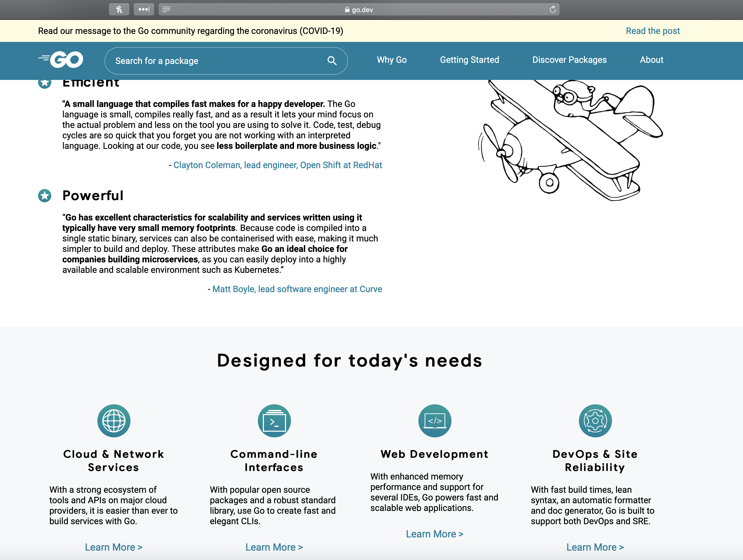The height and width of the screenshot is (560, 743).
Task: Click Learn More under Web Development
Action: [435, 534]
